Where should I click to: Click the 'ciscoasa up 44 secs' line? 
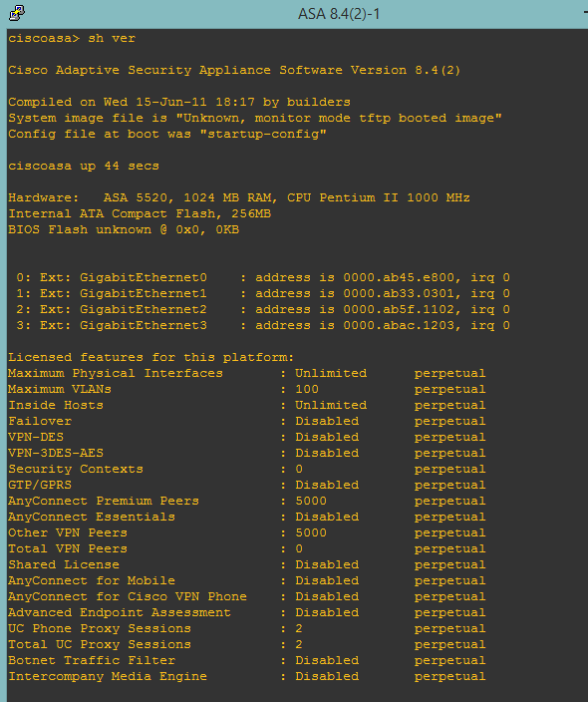[x=84, y=167]
